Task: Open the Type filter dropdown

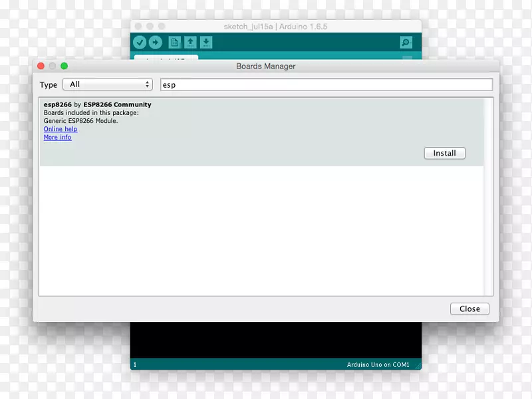Action: [x=108, y=84]
